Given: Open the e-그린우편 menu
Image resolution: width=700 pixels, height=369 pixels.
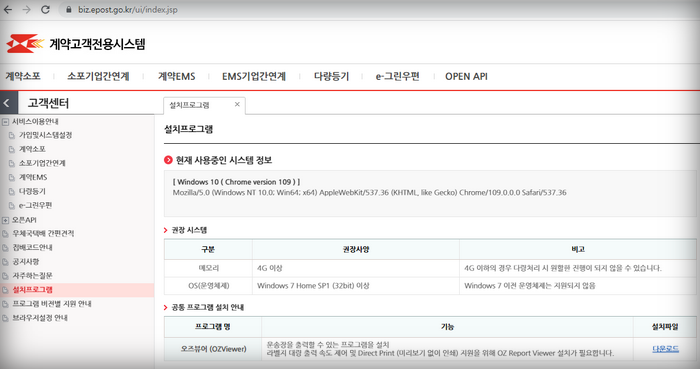Looking at the screenshot, I should click(397, 76).
